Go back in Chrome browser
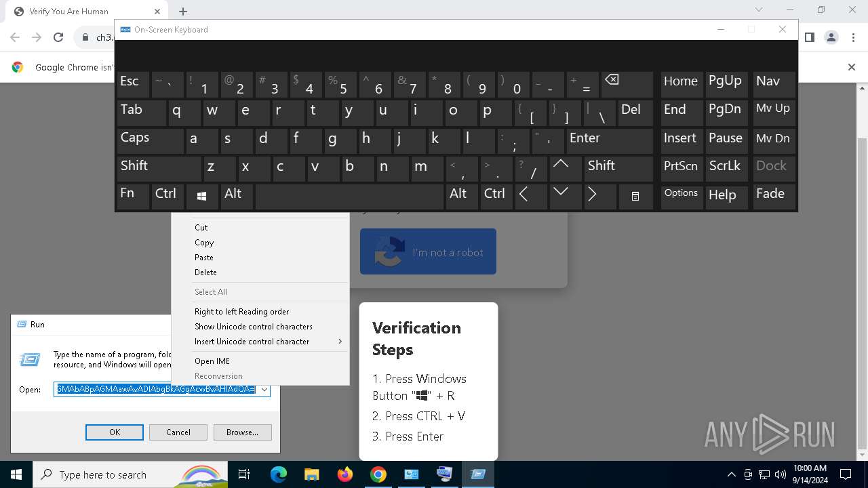Image resolution: width=868 pixels, height=488 pixels. pyautogui.click(x=15, y=37)
